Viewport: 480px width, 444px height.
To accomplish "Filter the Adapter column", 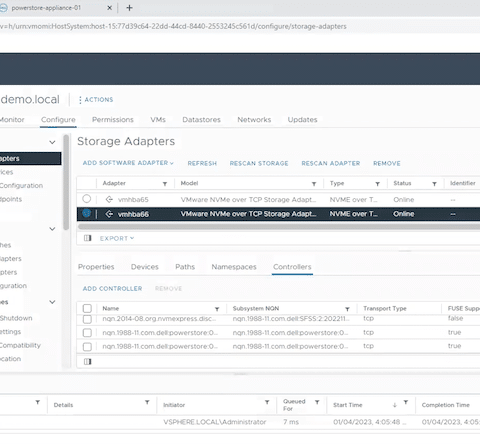I will point(165,184).
